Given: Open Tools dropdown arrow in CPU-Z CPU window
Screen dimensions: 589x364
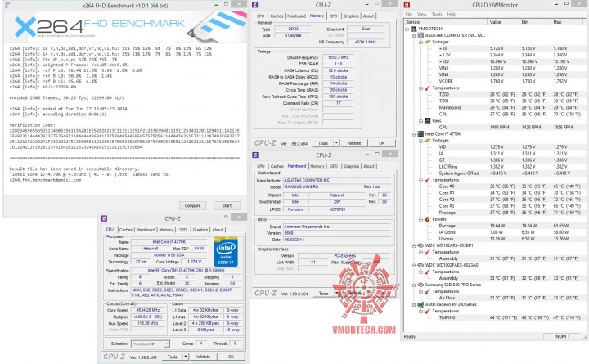Looking at the screenshot, I should 186,357.
